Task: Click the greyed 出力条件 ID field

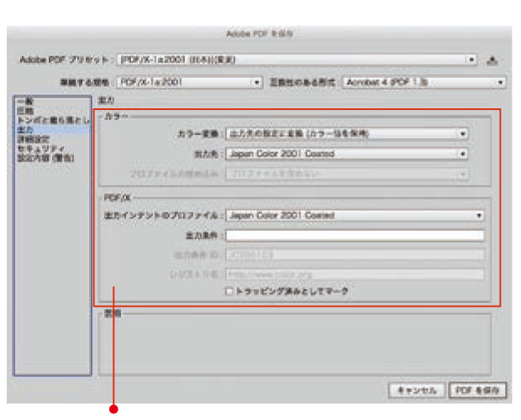Action: tap(355, 255)
